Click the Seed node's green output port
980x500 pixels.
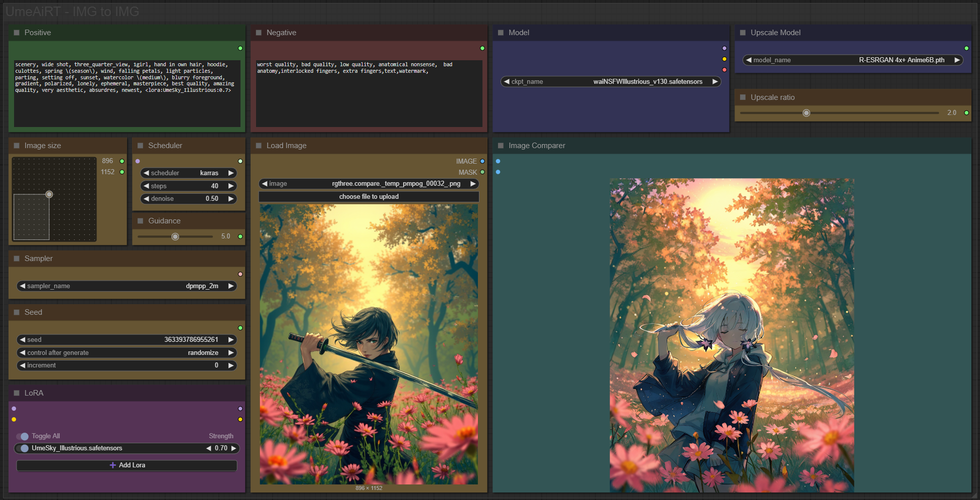point(240,328)
